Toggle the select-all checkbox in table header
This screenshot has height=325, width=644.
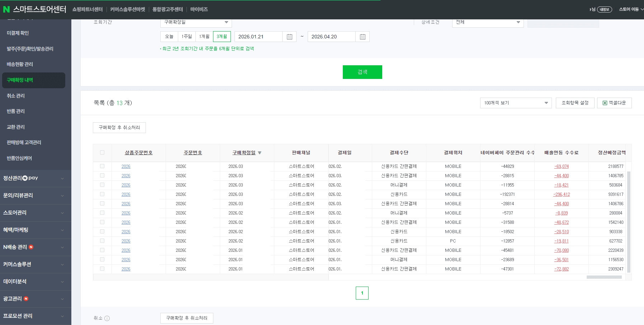tap(102, 152)
